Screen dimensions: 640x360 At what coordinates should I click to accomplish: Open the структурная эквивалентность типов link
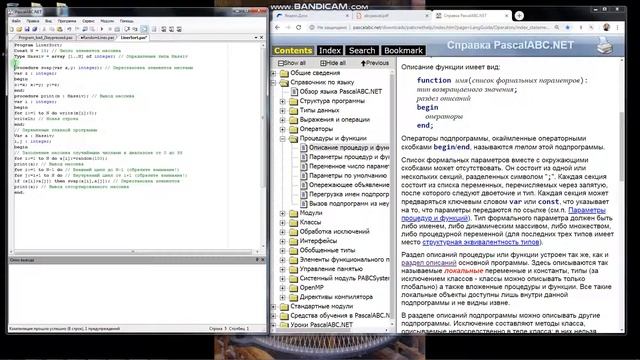[480, 242]
